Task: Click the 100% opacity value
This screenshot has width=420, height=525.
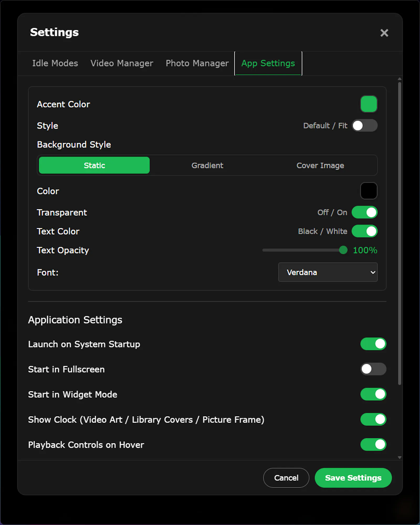Action: (x=365, y=250)
